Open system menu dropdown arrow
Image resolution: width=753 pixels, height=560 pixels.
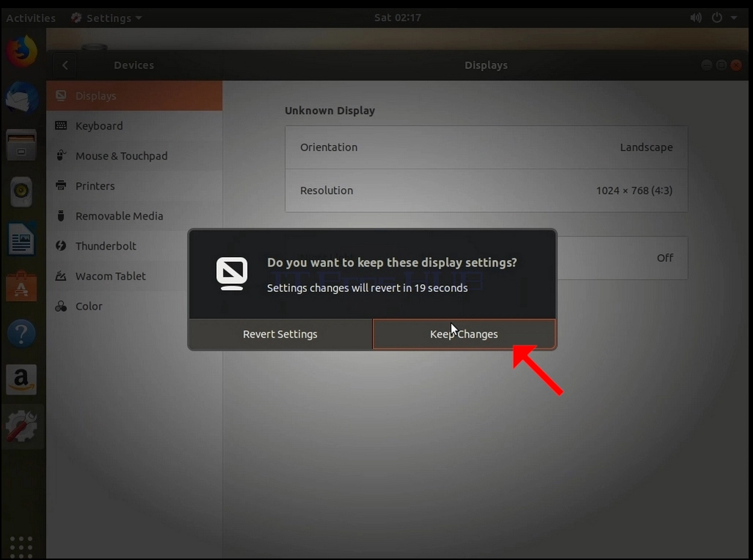point(734,18)
